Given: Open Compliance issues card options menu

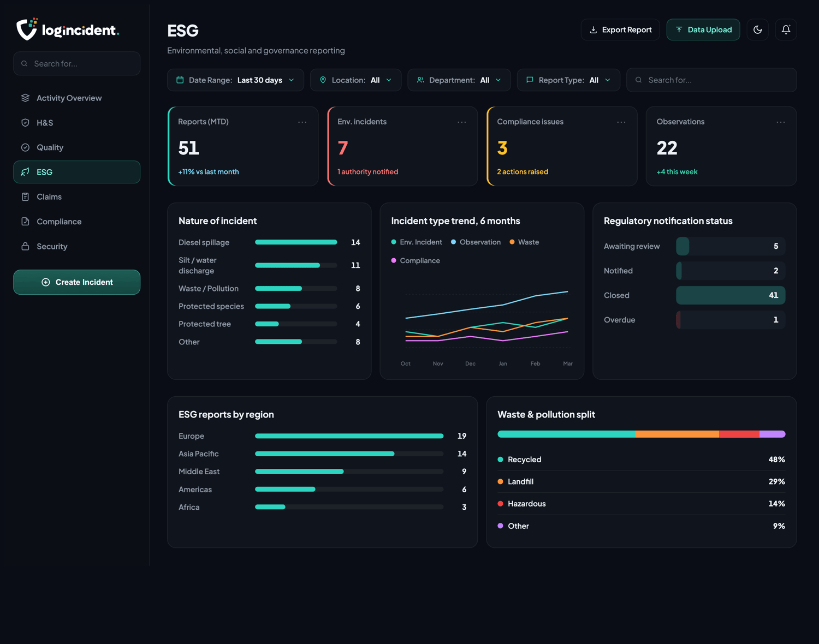Looking at the screenshot, I should coord(621,122).
